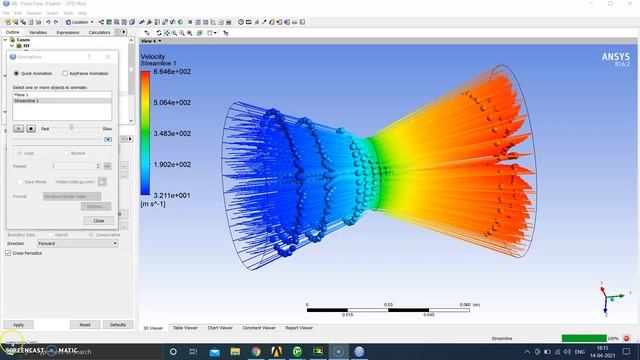The width and height of the screenshot is (640, 360).
Task: Select Plane 1 in animate objects list
Action: coord(62,95)
